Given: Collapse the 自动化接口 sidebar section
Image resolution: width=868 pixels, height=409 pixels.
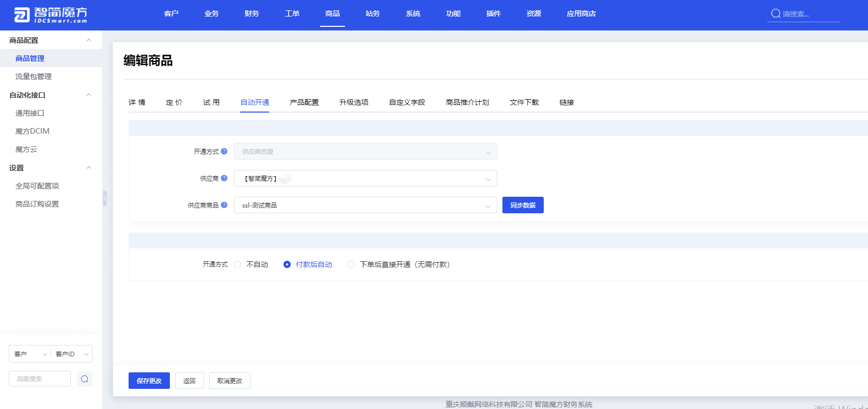Looking at the screenshot, I should click(89, 95).
